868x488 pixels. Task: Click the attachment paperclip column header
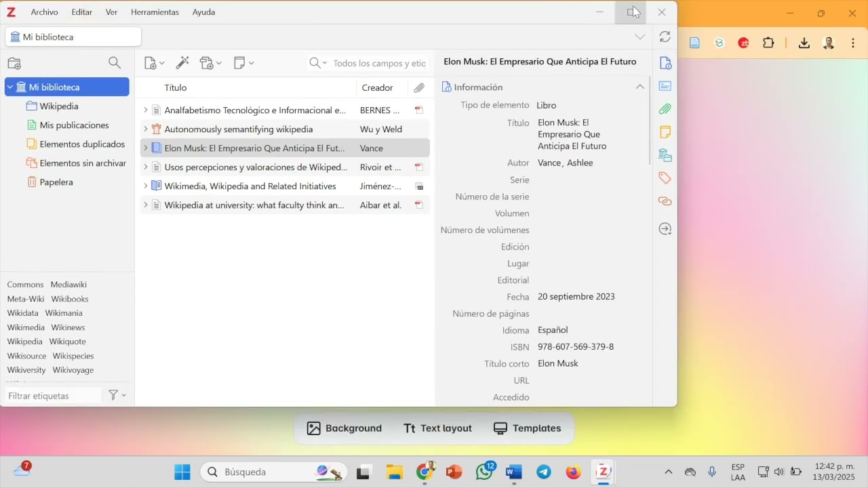[419, 87]
